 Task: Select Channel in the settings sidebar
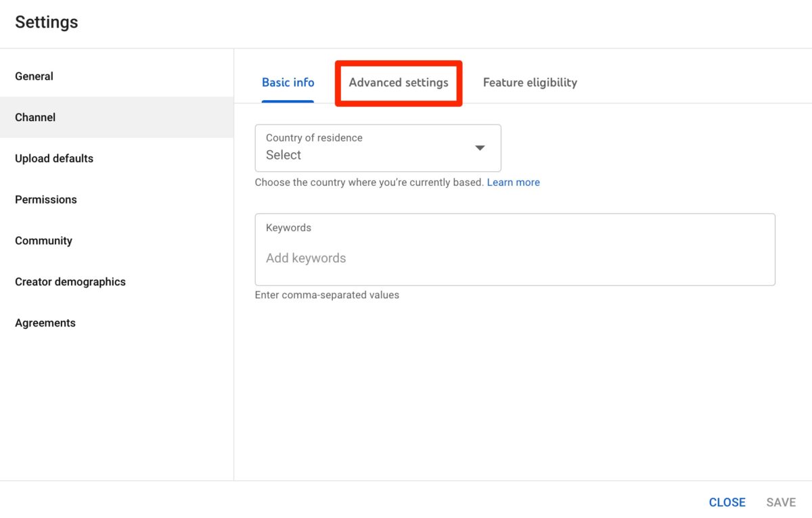click(x=35, y=118)
